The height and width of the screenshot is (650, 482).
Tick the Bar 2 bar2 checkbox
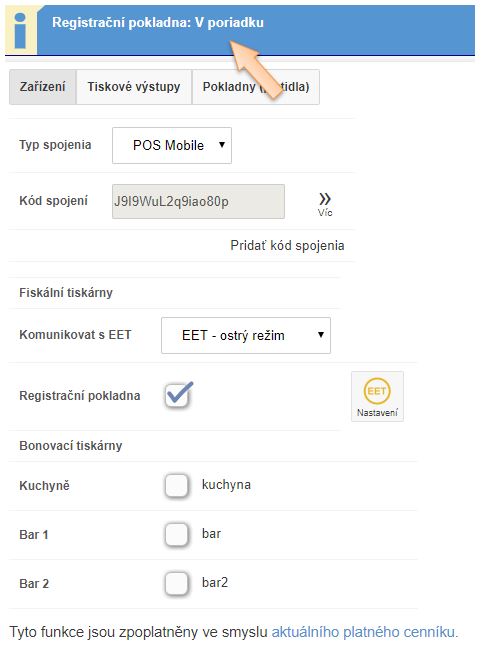click(x=177, y=583)
